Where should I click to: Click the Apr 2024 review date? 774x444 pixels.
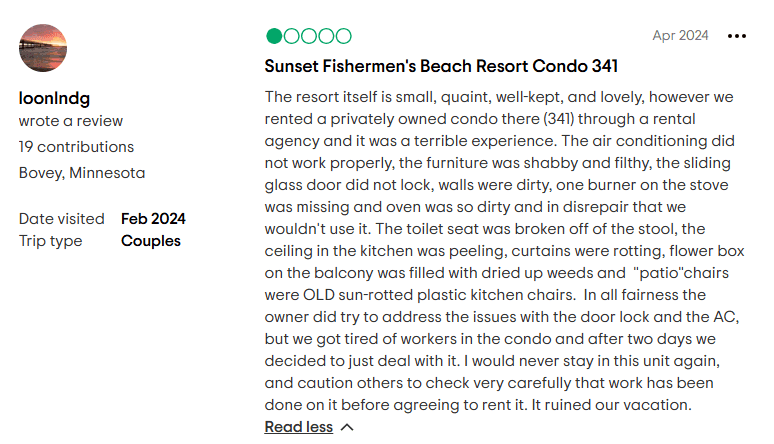pos(680,36)
